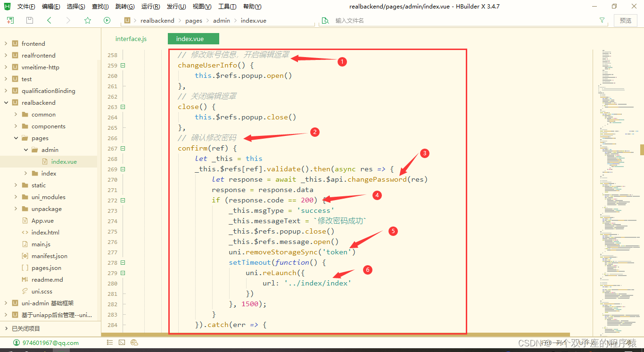Switch to the interface.js tab
This screenshot has height=352, width=644.
click(131, 39)
